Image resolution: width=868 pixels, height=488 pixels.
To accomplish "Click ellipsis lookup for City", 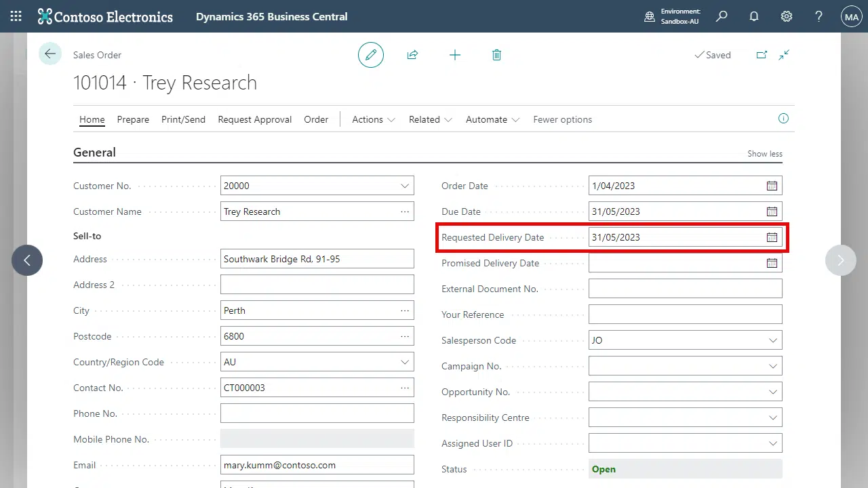I will [x=405, y=310].
